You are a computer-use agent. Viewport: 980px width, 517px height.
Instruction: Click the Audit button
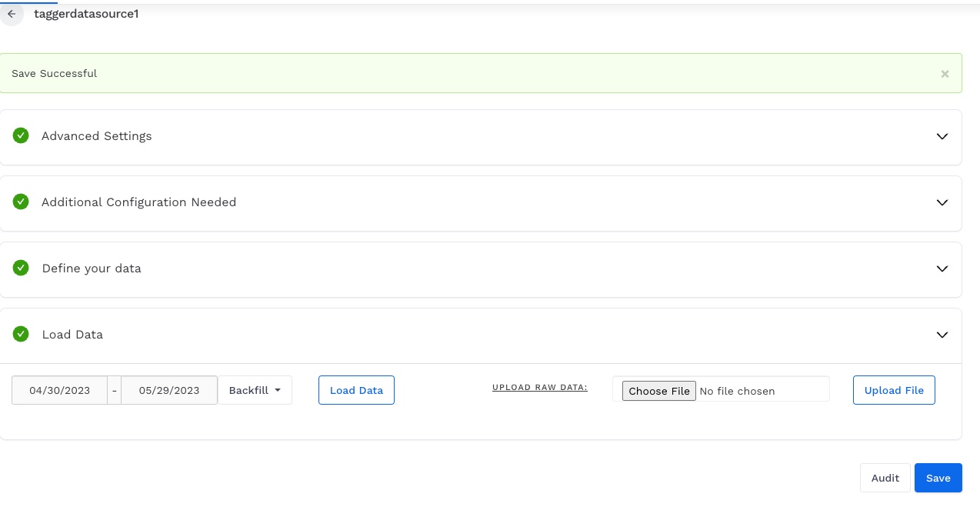[x=885, y=478]
